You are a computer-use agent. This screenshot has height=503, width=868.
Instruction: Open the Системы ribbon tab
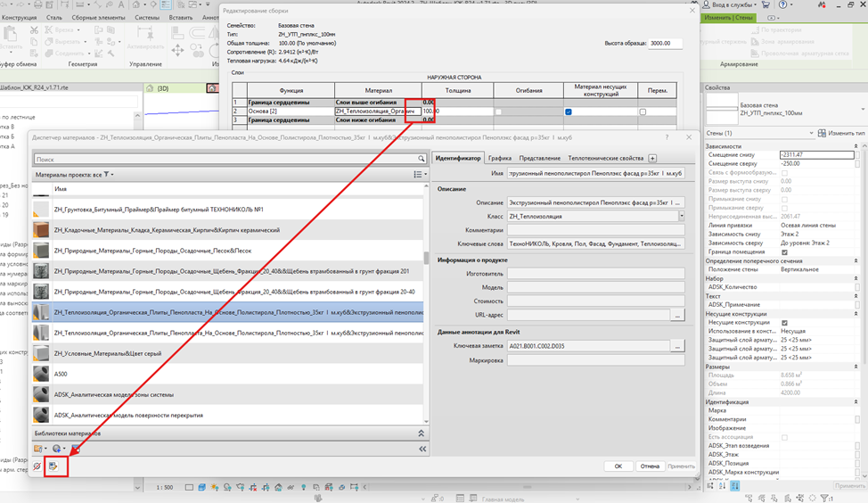147,17
